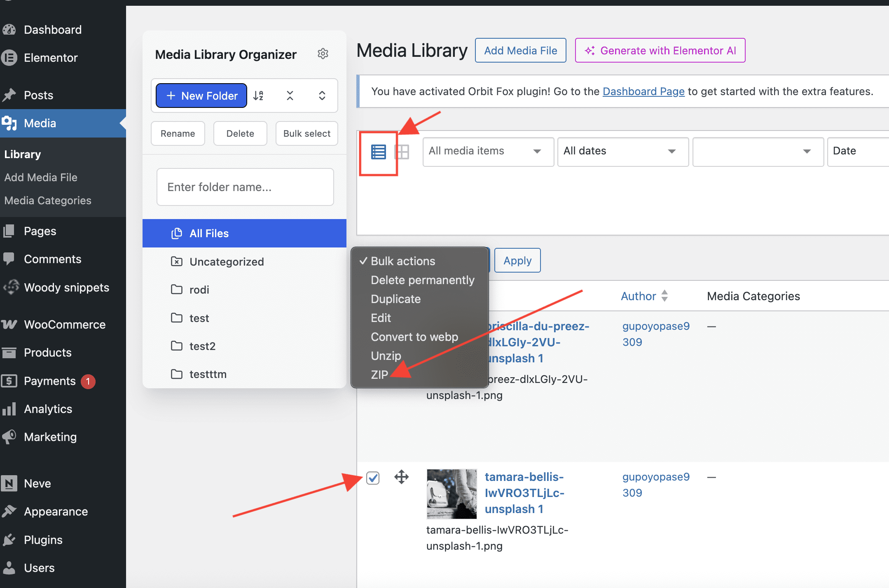
Task: Click the drag handle beside tamara-bellis image
Action: pos(401,477)
